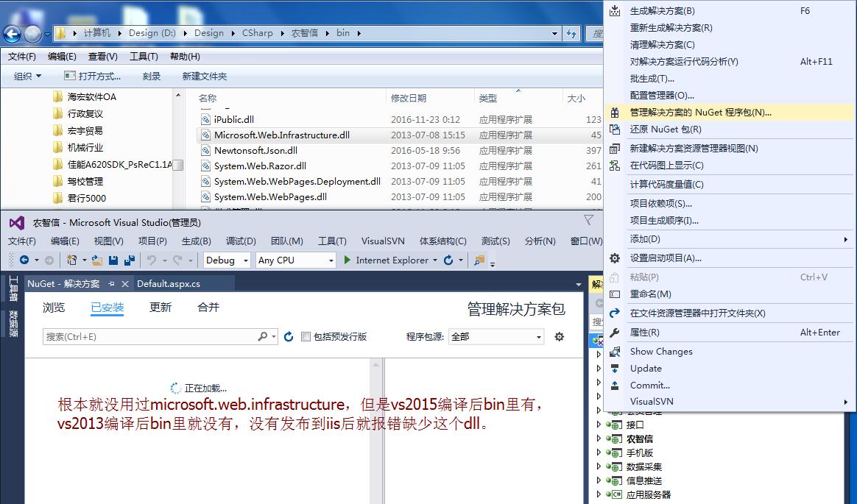Open the Any CPU platform dropdown

click(x=296, y=260)
